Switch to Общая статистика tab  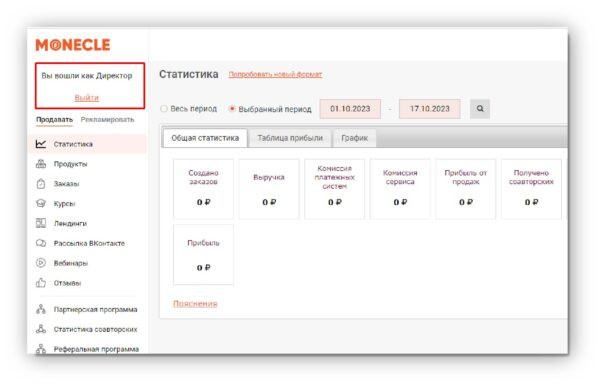(x=205, y=138)
